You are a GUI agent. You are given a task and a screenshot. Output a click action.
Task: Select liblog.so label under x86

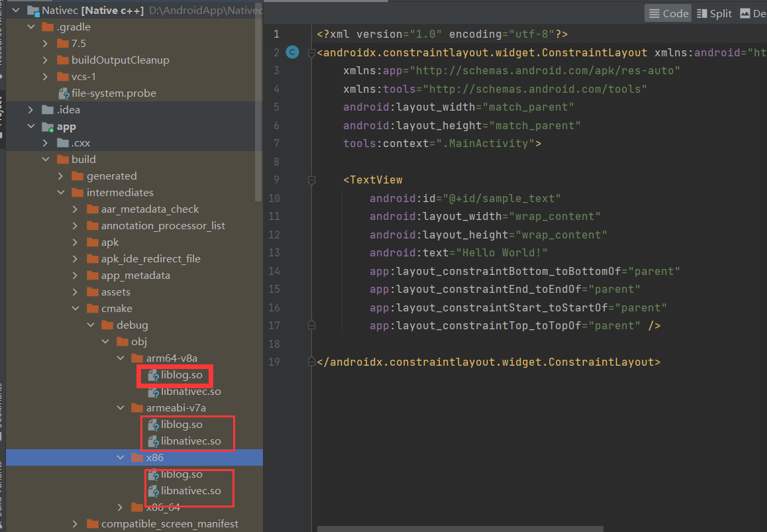[181, 474]
